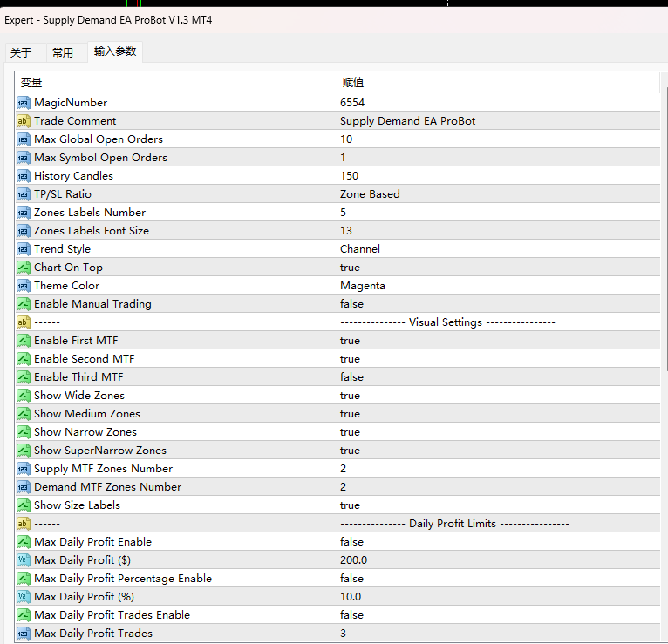Click the icon beside Supply MTF Zones Number
Image resolution: width=668 pixels, height=644 pixels.
tap(24, 469)
